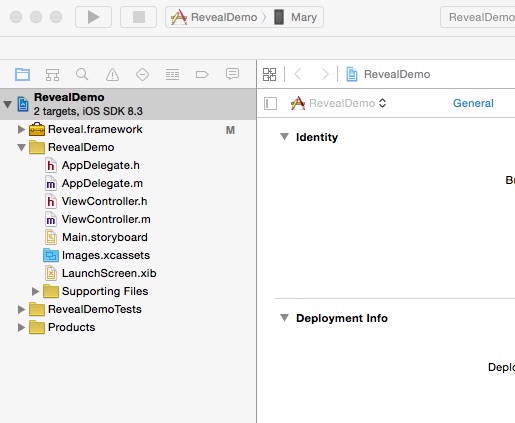This screenshot has height=423, width=515.
Task: Click the RevealDemo document icon in the jump bar
Action: click(x=352, y=74)
